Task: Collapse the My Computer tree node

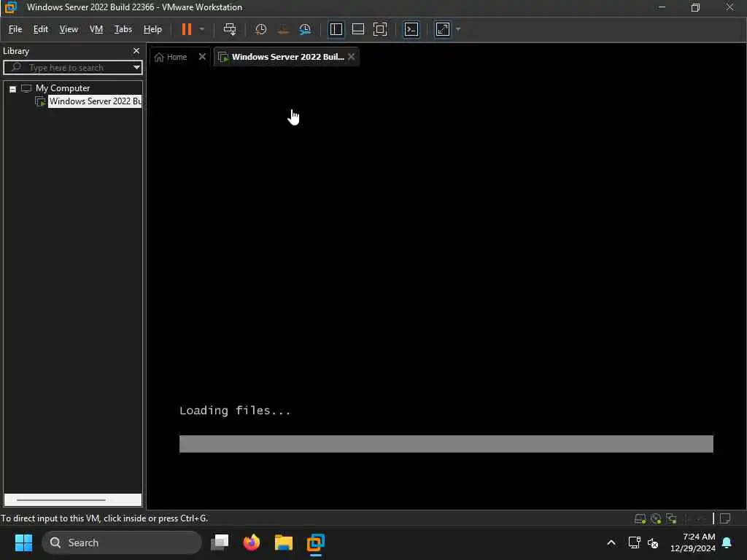Action: (13, 89)
